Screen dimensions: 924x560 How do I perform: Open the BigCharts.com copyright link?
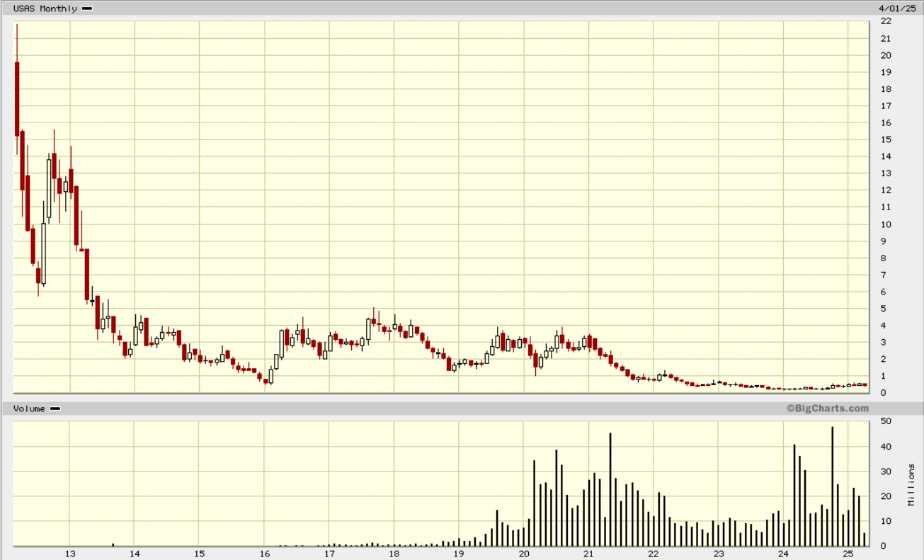click(827, 408)
